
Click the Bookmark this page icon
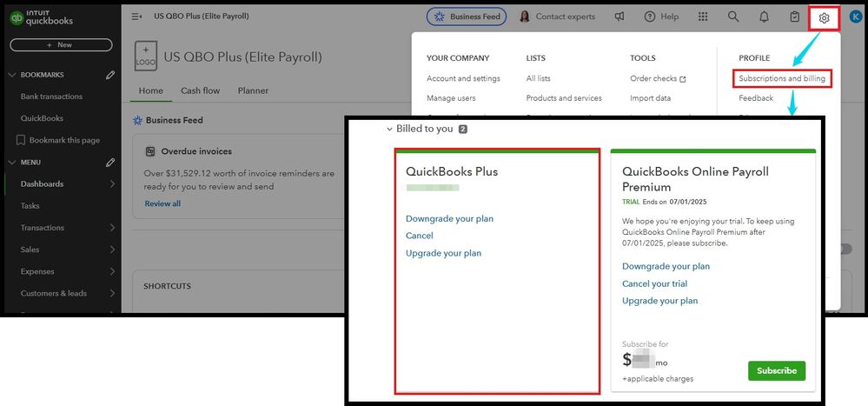click(x=21, y=140)
